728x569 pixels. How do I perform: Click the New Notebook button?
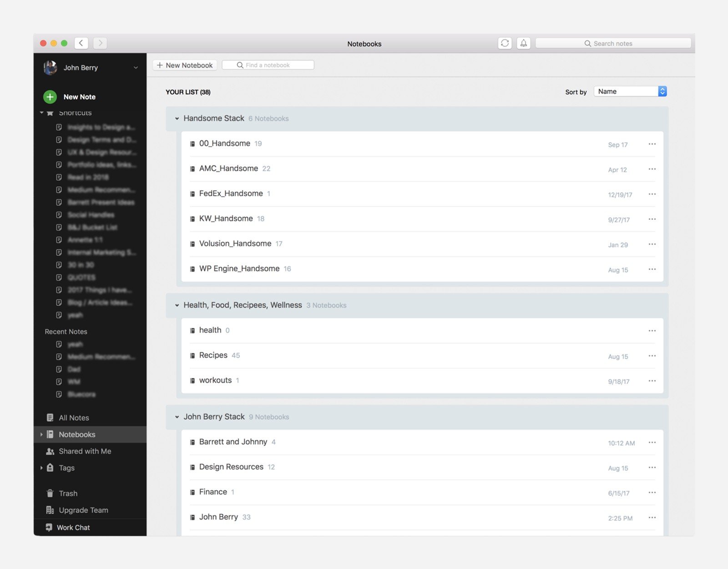(x=185, y=65)
